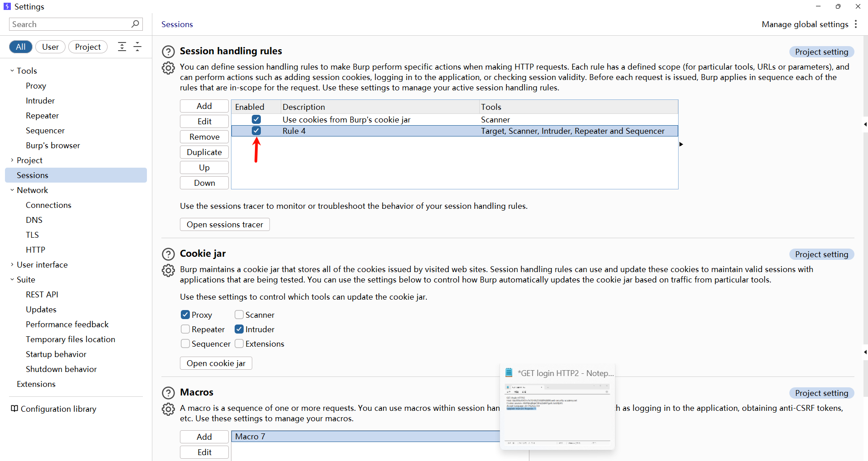Click the help icon next to Cookie jar
The image size is (868, 461).
(168, 254)
